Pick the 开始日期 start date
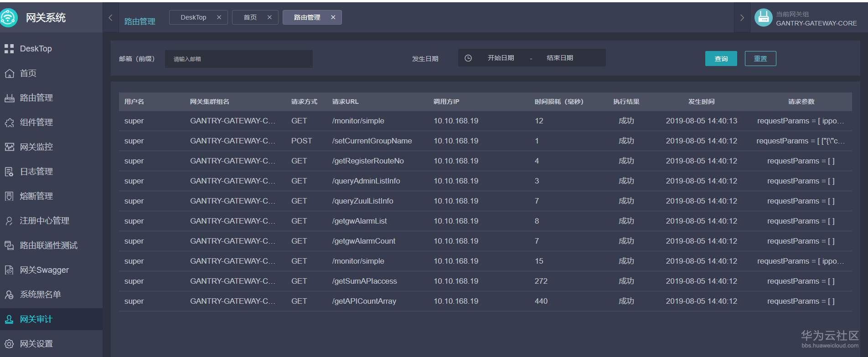 [501, 58]
